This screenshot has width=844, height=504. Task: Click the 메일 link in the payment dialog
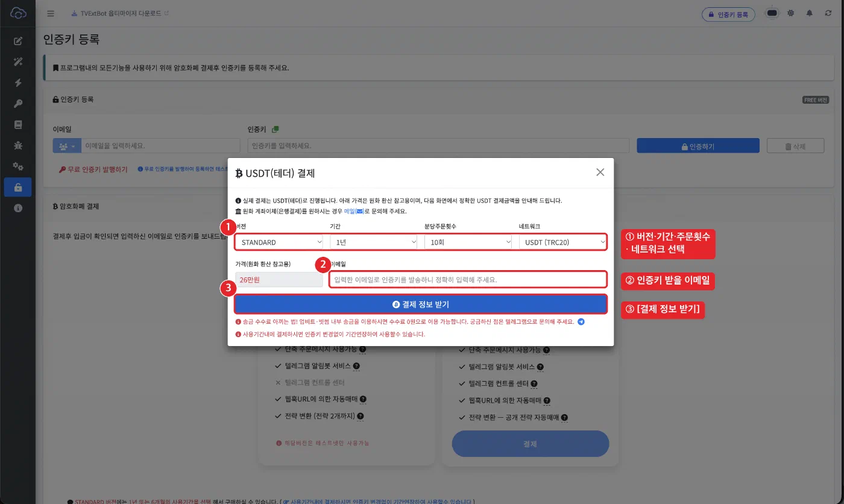(353, 212)
